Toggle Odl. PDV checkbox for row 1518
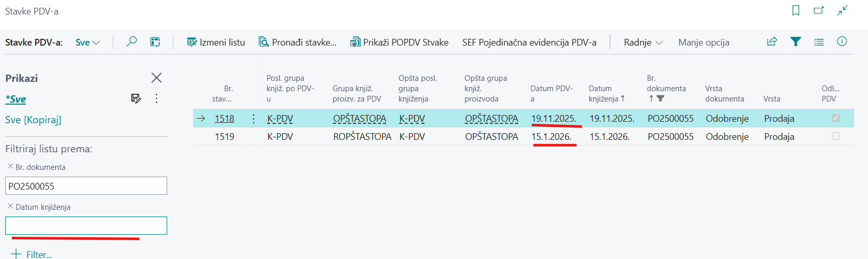Screen dimensions: 868x259 pyautogui.click(x=835, y=118)
